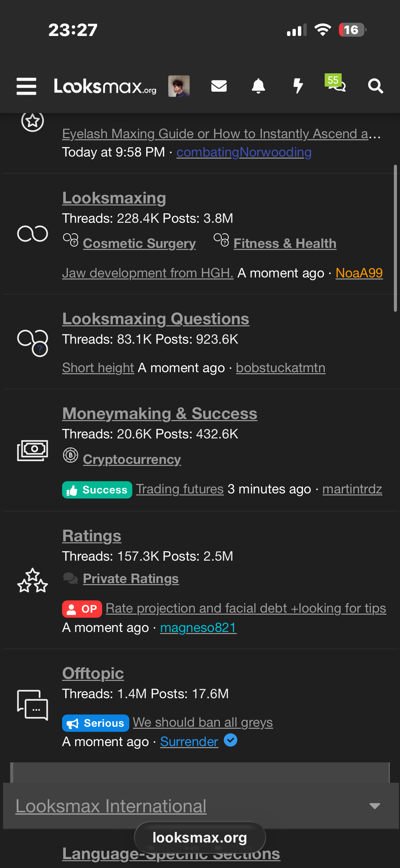Open the Cryptocurrency subforum
Screen dimensions: 400x868
coord(132,459)
